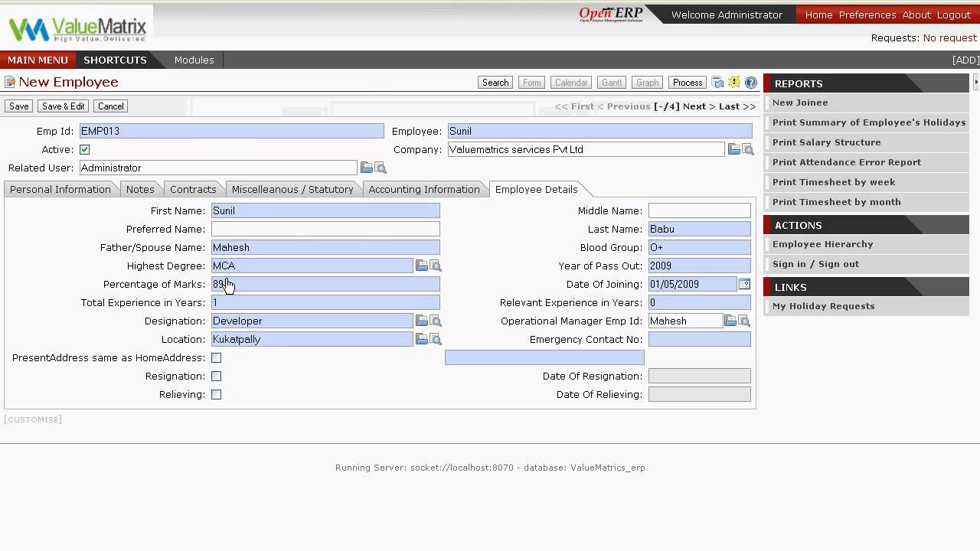Click the Save button
Viewport: 980px width, 551px height.
(19, 106)
